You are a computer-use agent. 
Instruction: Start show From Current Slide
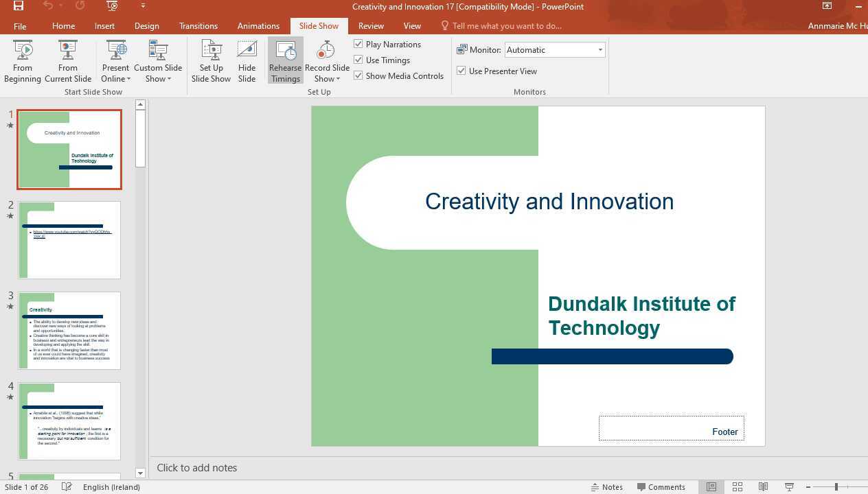click(x=68, y=61)
